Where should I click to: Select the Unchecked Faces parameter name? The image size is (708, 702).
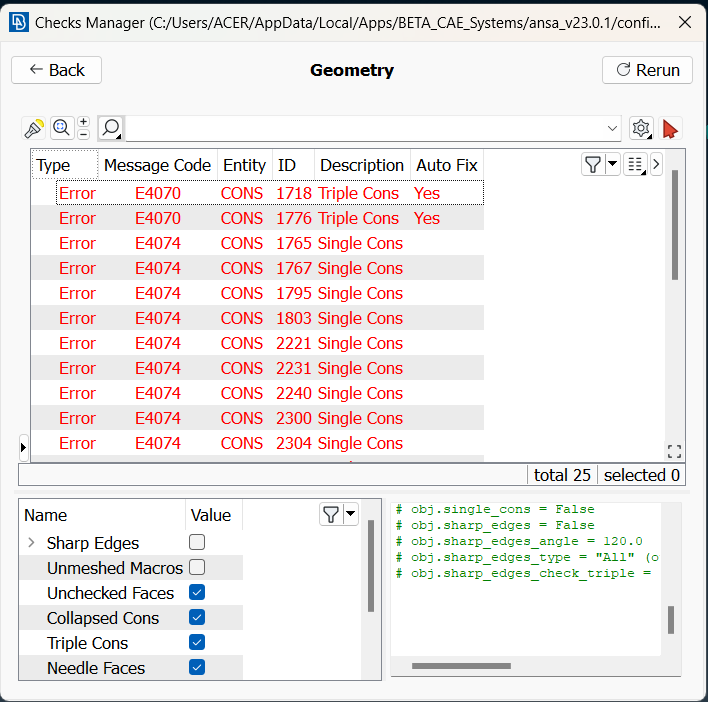pos(110,593)
